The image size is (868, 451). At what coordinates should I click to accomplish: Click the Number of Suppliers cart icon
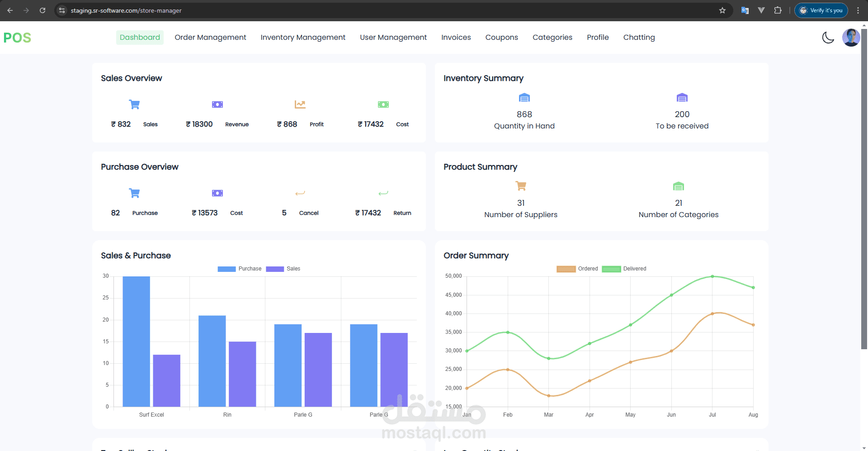click(x=521, y=186)
